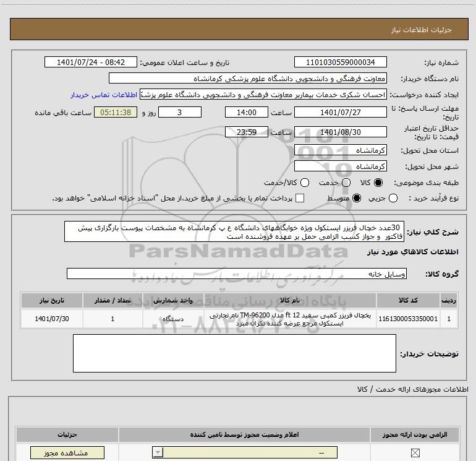Click the delivery province field کرمانشاه
The image size is (476, 461).
[340, 150]
